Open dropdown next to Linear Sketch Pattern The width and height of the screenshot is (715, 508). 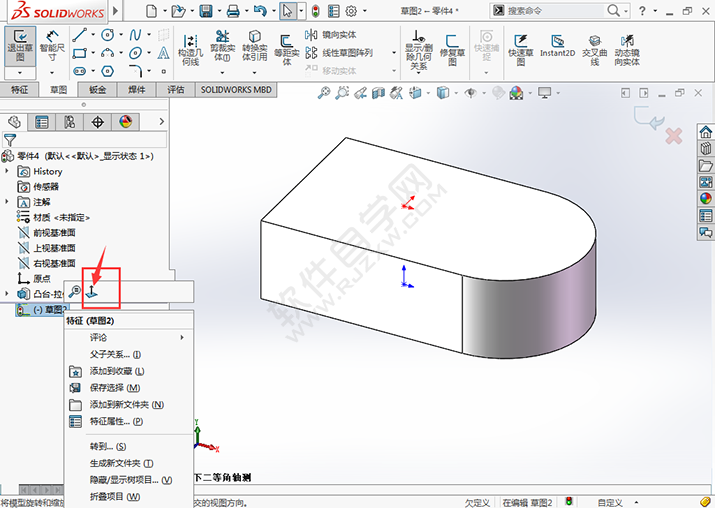(394, 53)
